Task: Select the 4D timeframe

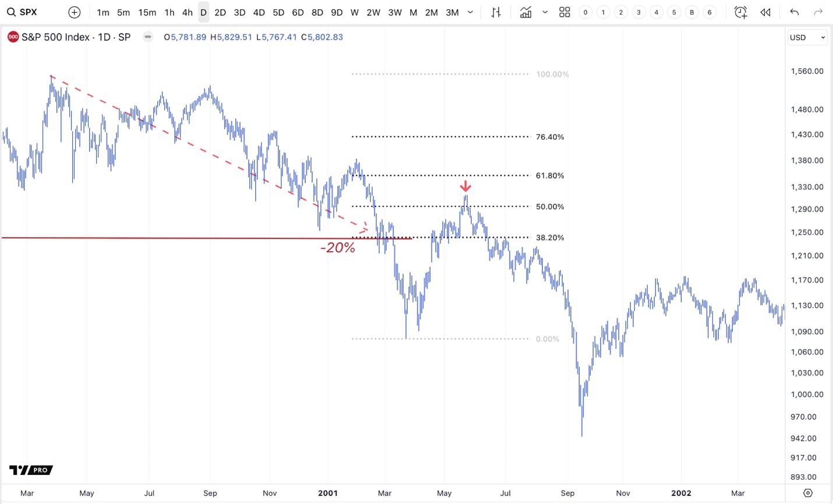Action: click(259, 12)
